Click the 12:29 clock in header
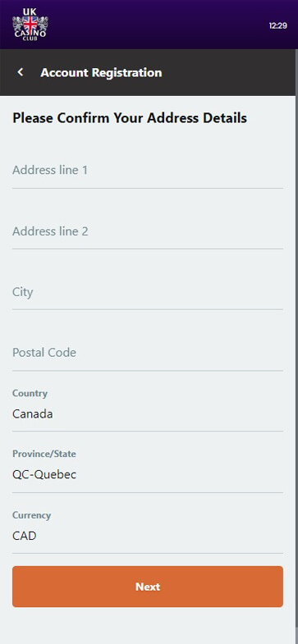The image size is (298, 644). pos(277,25)
